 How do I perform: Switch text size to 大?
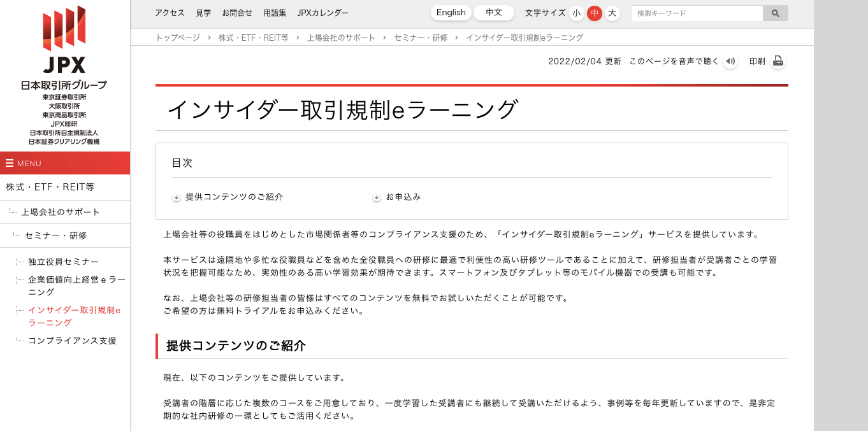[x=612, y=13]
